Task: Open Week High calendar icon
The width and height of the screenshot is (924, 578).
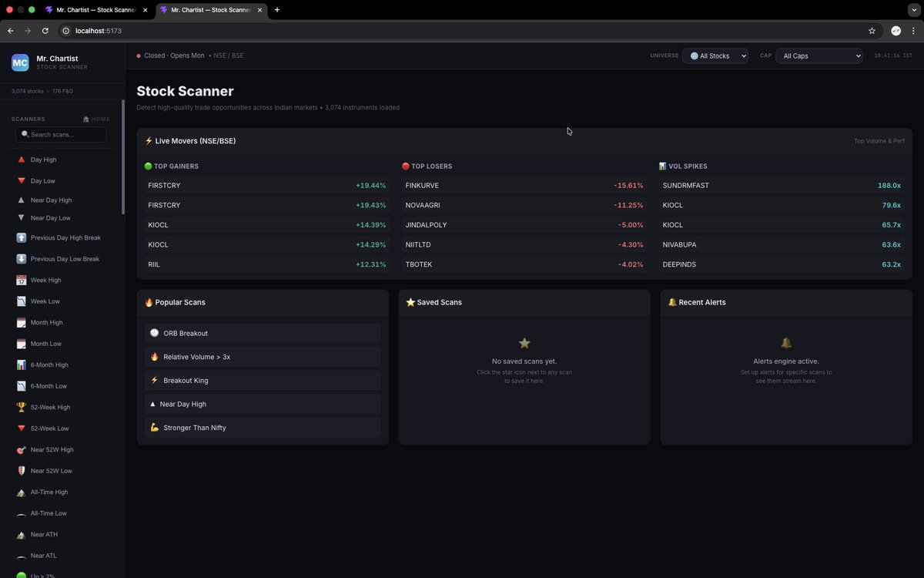Action: pyautogui.click(x=22, y=280)
